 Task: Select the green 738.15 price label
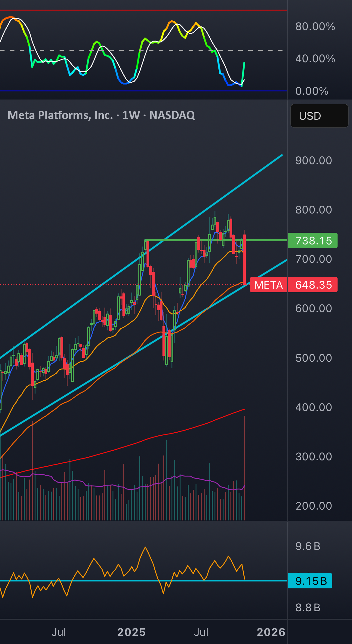tap(313, 241)
